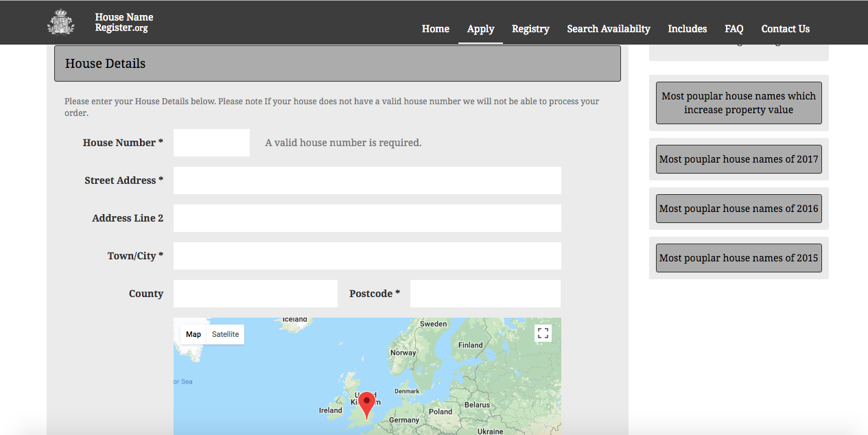Focus the House Number input field
Screen dimensions: 868x435
click(x=211, y=143)
